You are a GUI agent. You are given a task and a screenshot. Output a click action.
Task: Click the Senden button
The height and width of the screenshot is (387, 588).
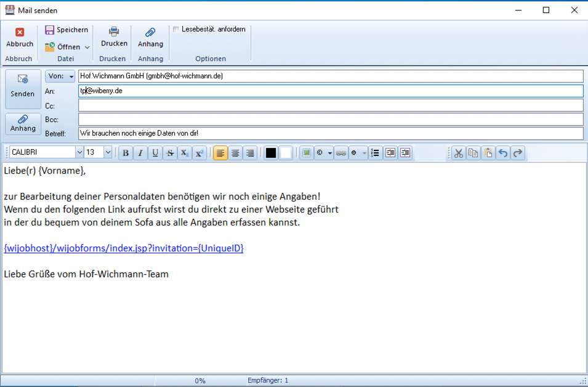click(23, 86)
